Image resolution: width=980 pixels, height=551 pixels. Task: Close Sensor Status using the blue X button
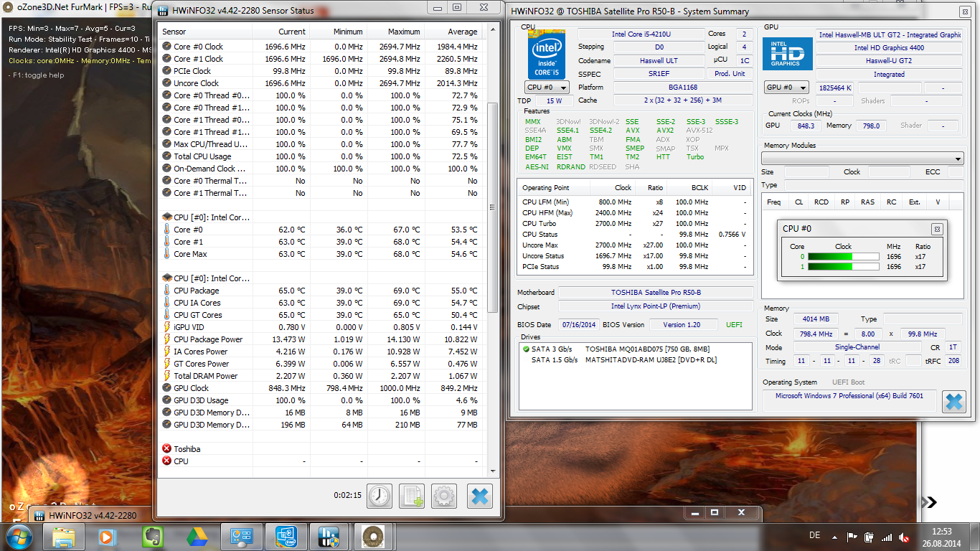click(480, 496)
